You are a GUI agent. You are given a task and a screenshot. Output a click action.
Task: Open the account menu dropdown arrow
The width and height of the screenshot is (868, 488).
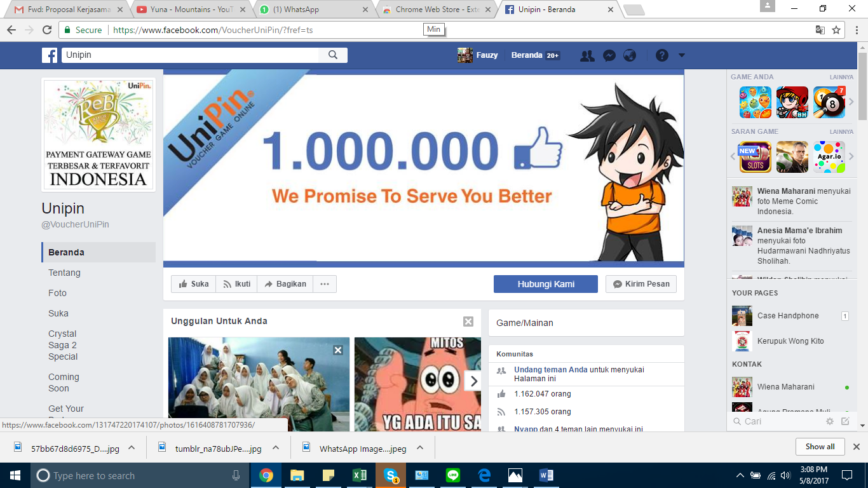[x=682, y=55]
